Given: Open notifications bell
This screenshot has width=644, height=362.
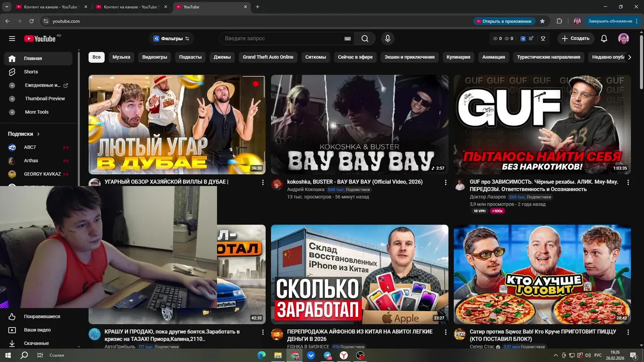Looking at the screenshot, I should click(x=604, y=39).
